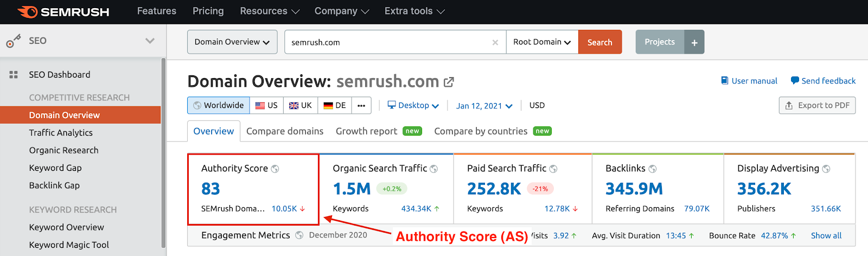Click the Desktop monitor icon
This screenshot has height=256, width=868.
coord(392,105)
